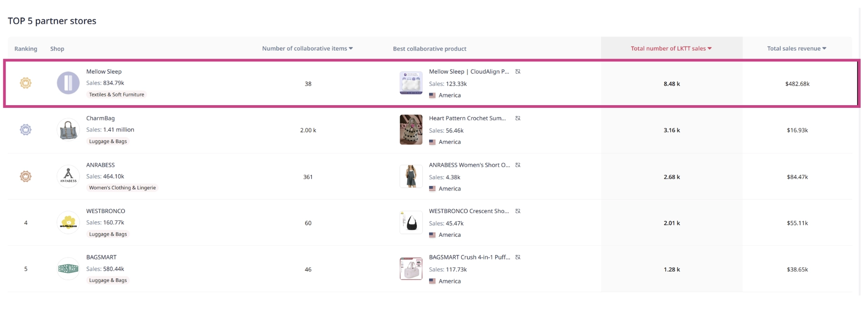The height and width of the screenshot is (310, 868).
Task: Open the ANRABESS Women's Short product thumbnail
Action: (x=411, y=176)
